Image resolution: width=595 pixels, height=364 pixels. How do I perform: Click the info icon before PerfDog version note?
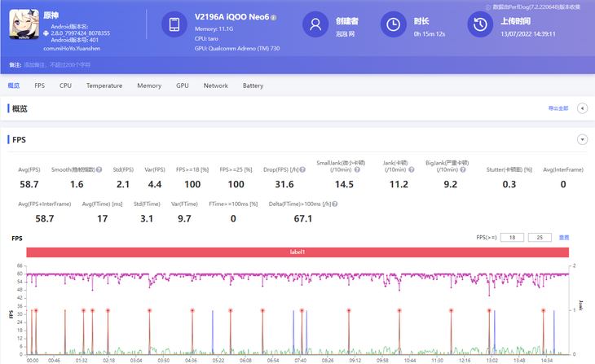488,7
